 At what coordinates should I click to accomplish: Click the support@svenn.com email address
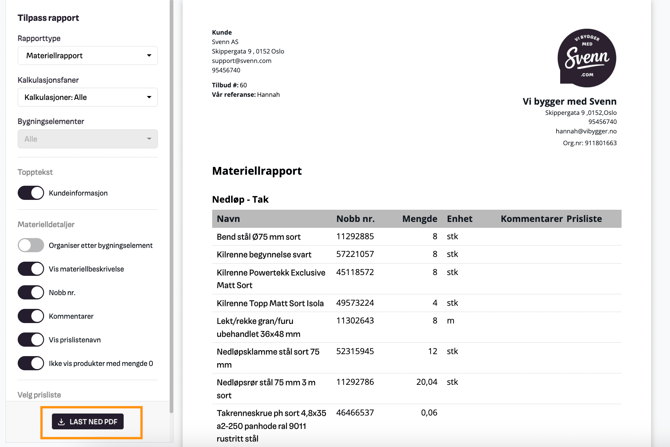(241, 61)
